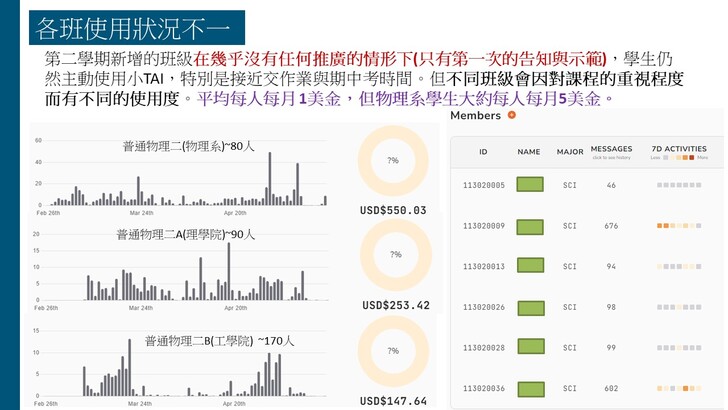Click the 7D ACTIVITIES column header
Image resolution: width=728 pixels, height=410 pixels.
click(x=679, y=149)
